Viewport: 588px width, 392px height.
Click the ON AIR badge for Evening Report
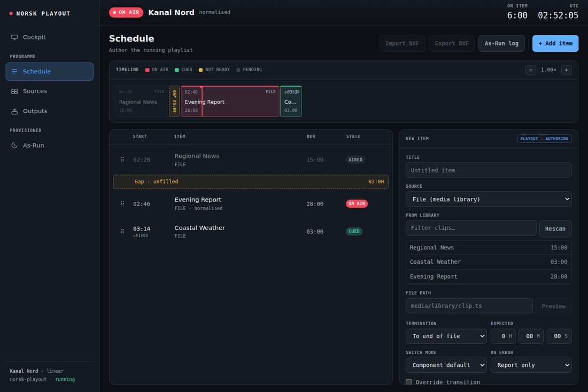coord(357,204)
